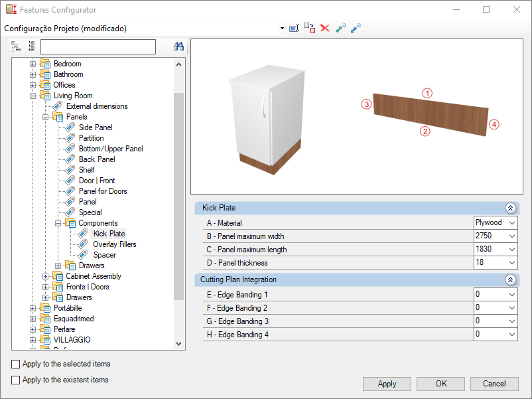Click the Cancel button
Image resolution: width=532 pixels, height=399 pixels.
tap(494, 384)
